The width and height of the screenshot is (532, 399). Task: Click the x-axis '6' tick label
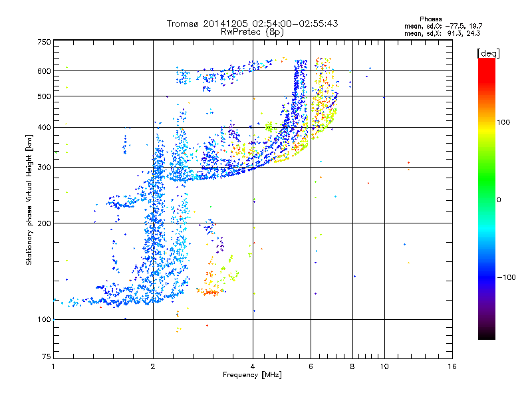pyautogui.click(x=311, y=366)
